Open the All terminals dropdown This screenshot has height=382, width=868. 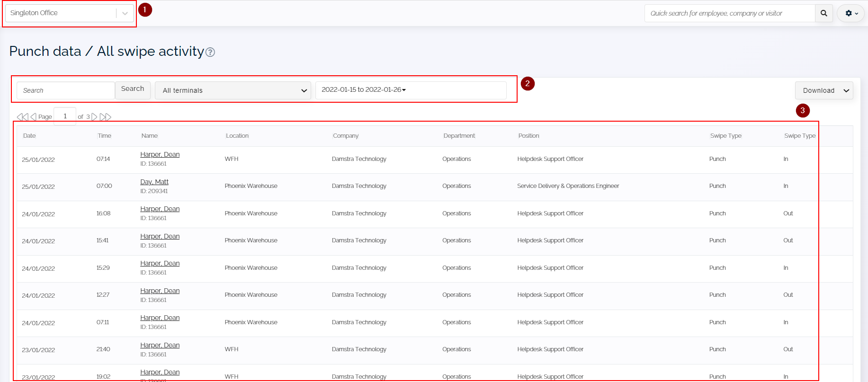pos(233,90)
